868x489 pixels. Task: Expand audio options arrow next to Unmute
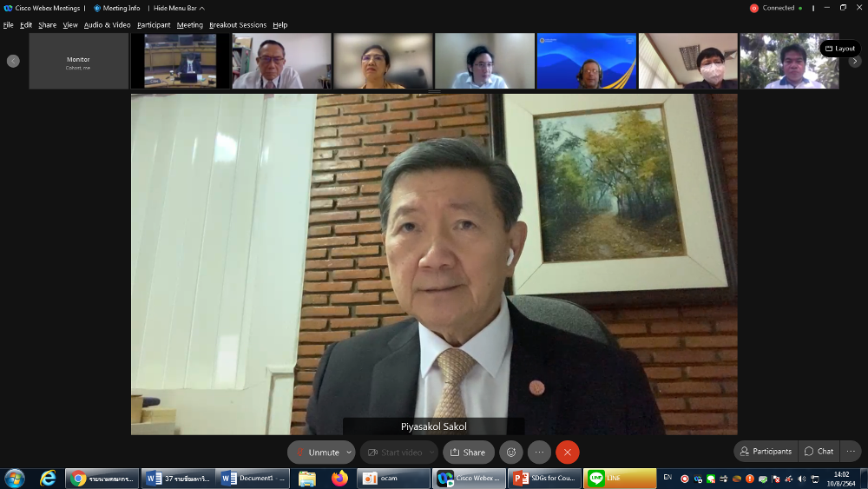349,452
